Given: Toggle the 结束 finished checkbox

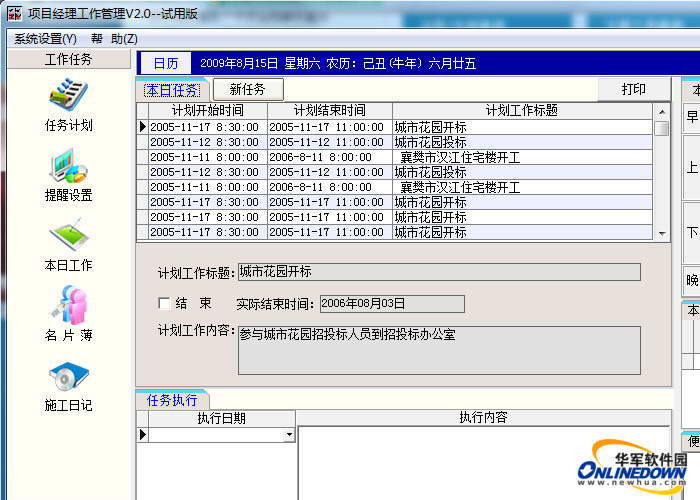Looking at the screenshot, I should [x=164, y=304].
